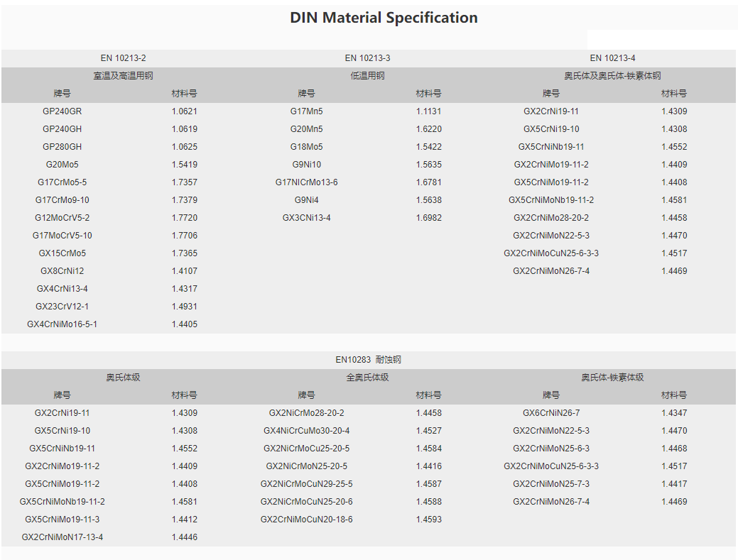Screen dimensions: 738x560
Task: Click material number 1.6781
Action: pos(428,182)
